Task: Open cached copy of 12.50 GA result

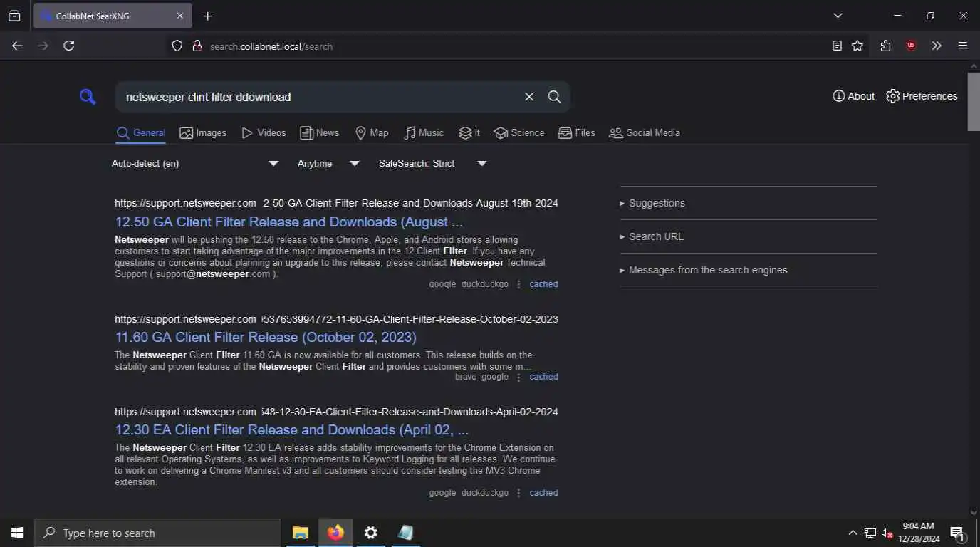Action: [x=543, y=284]
